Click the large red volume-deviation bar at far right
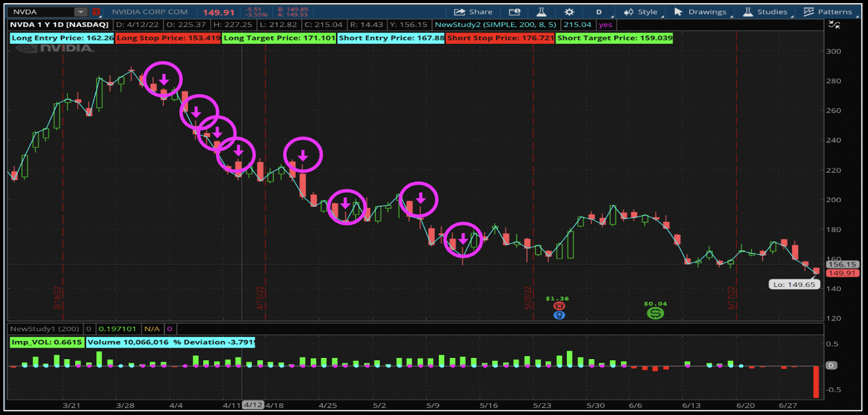Viewport: 868px width, 415px height. click(x=816, y=381)
